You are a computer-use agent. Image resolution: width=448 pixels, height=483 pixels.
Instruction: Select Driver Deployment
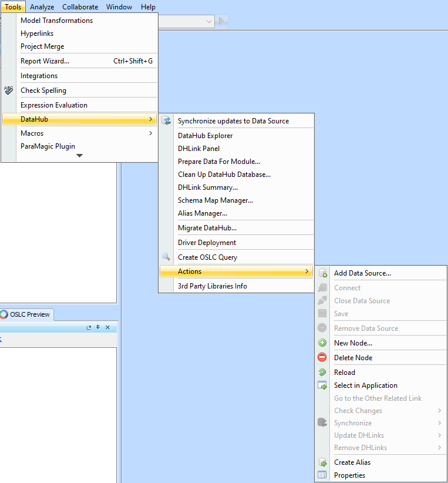[x=237, y=243]
